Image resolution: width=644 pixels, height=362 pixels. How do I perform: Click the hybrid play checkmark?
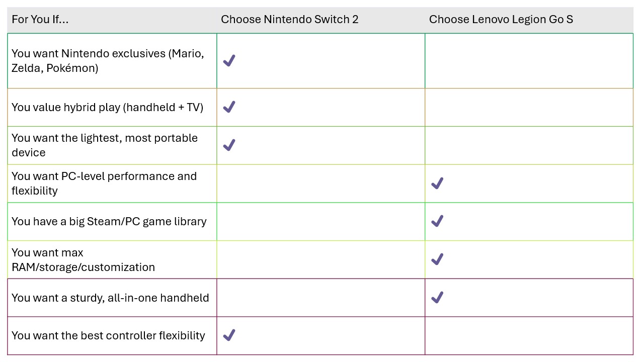tap(229, 107)
